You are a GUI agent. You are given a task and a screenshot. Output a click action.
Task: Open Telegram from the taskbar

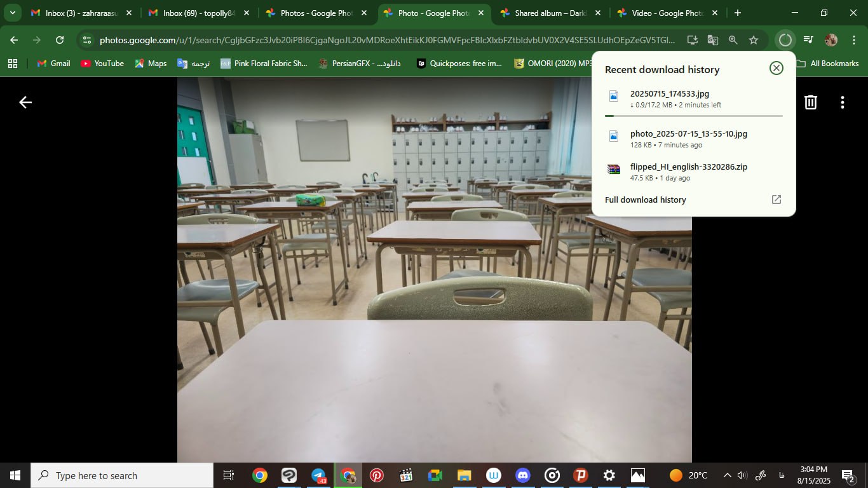coord(318,475)
